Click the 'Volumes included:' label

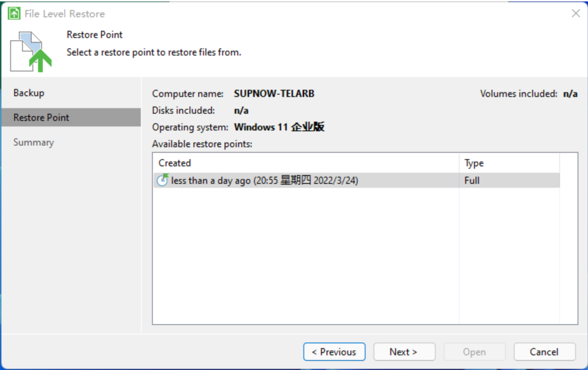[x=519, y=93]
